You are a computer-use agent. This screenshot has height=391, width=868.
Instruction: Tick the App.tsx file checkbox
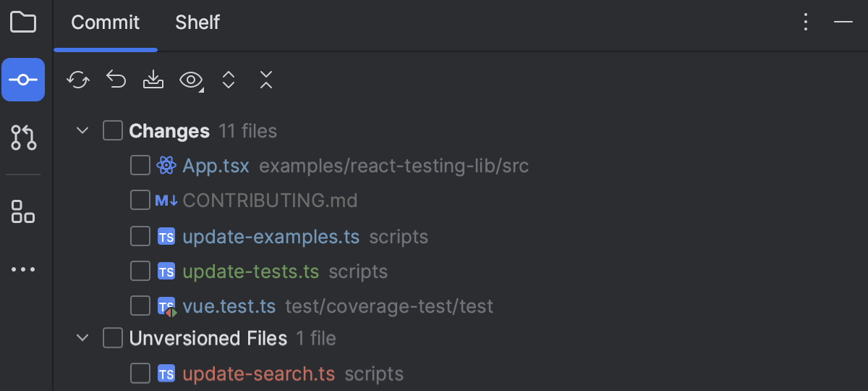point(140,166)
